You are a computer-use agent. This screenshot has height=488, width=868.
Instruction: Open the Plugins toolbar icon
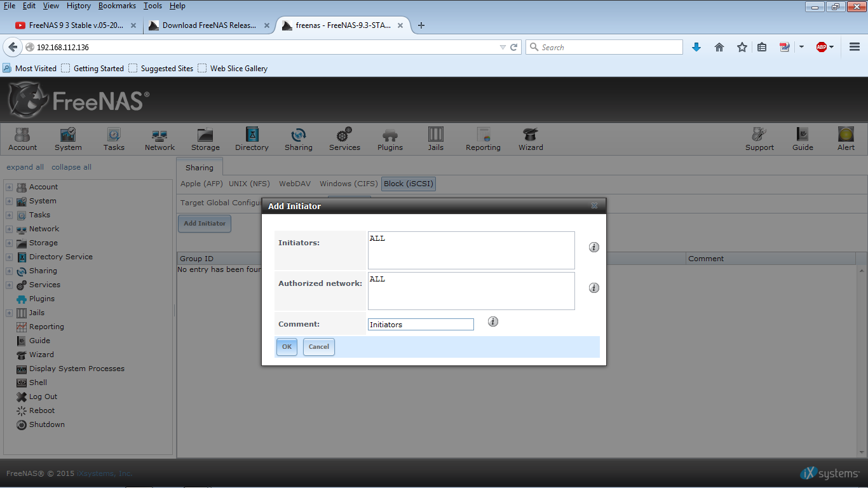[390, 139]
